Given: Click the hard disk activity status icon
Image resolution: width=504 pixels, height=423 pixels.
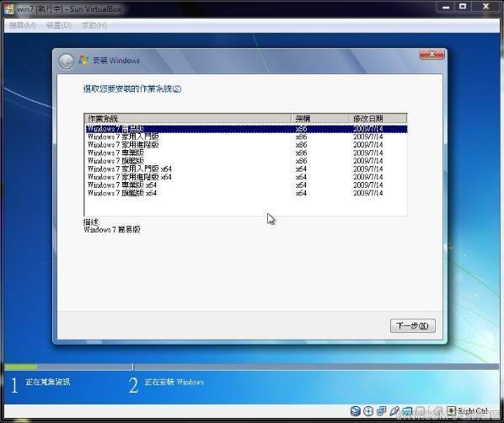Looking at the screenshot, I should [x=355, y=411].
